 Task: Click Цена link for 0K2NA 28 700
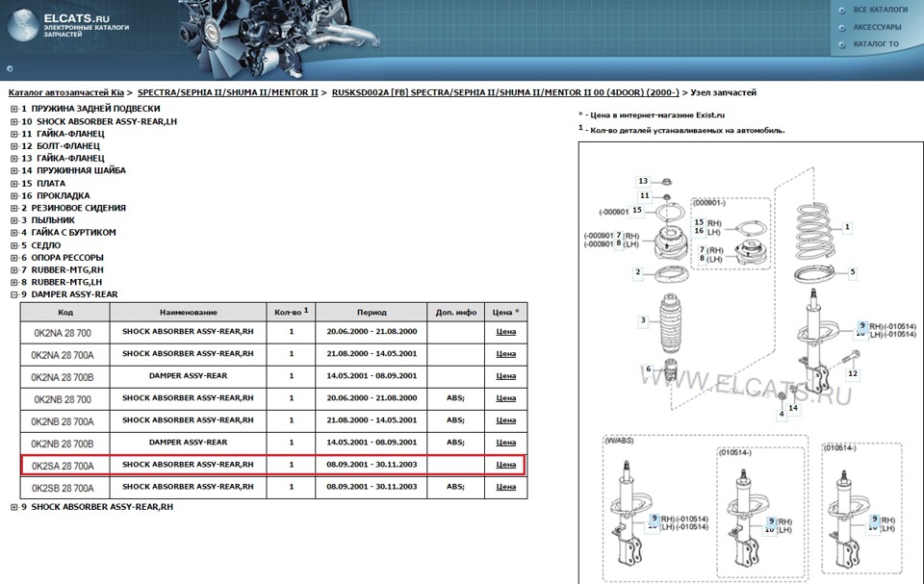(x=505, y=332)
